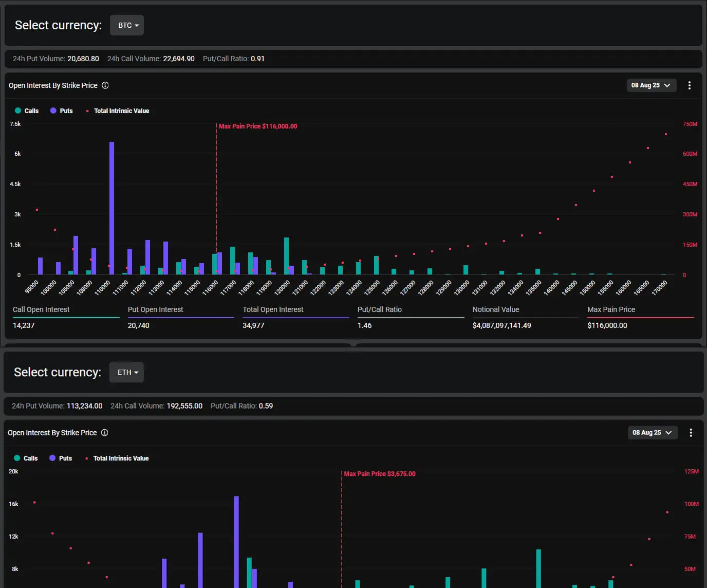Image resolution: width=707 pixels, height=588 pixels.
Task: Click the info icon beside ETH Open Interest title
Action: (x=105, y=433)
